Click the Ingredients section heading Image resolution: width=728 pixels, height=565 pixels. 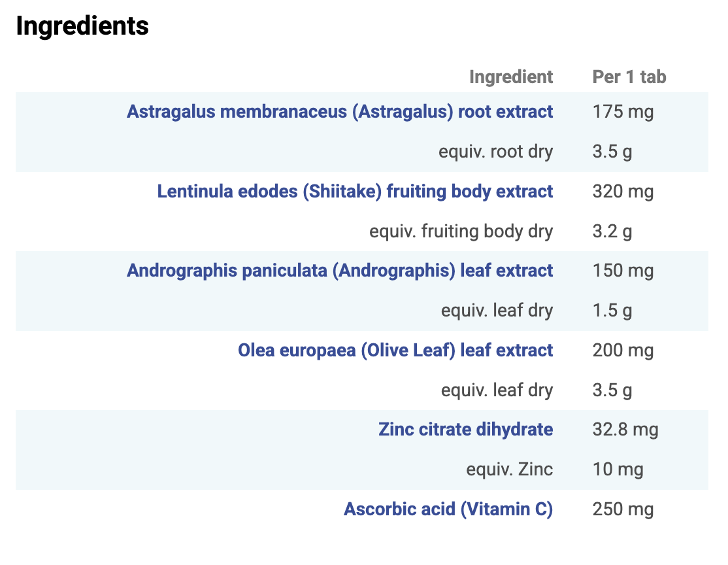82,26
